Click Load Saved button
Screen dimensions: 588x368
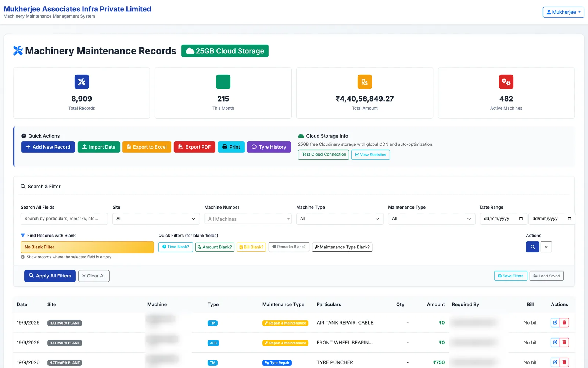click(x=546, y=276)
